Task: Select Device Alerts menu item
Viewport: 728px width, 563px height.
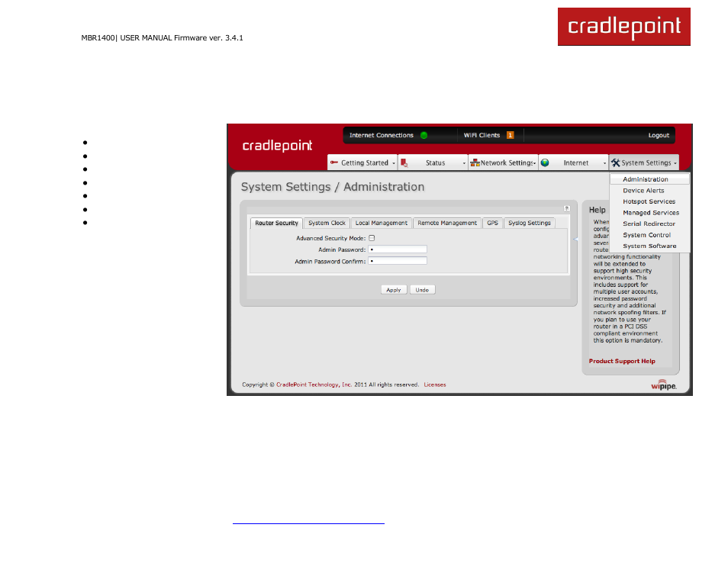Action: [x=649, y=190]
